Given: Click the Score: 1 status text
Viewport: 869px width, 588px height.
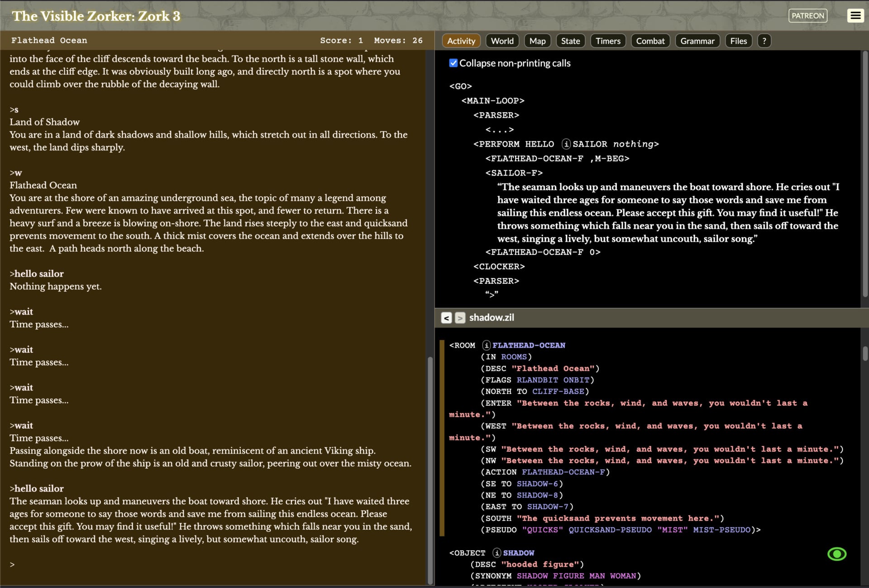Looking at the screenshot, I should tap(341, 41).
